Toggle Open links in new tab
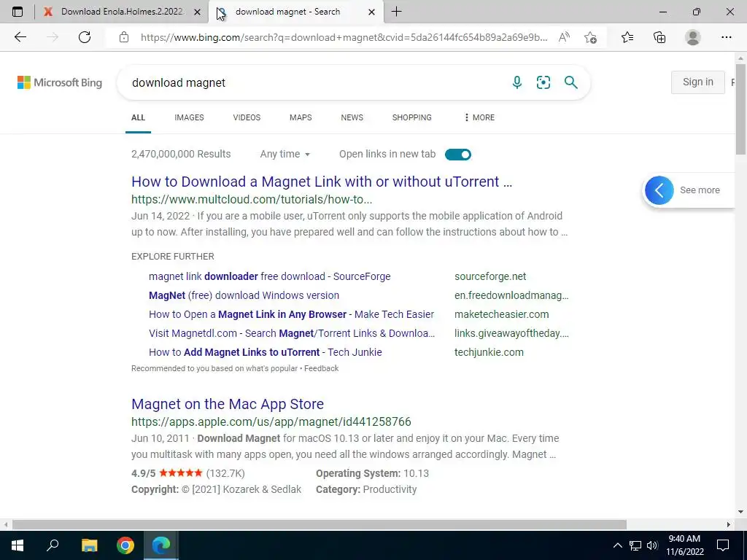This screenshot has width=747, height=560. coord(458,155)
